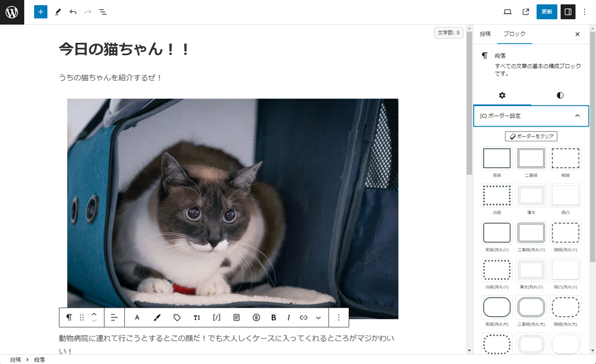Open the drag handle dots on the paragraph block
The image size is (596, 364).
tap(83, 317)
